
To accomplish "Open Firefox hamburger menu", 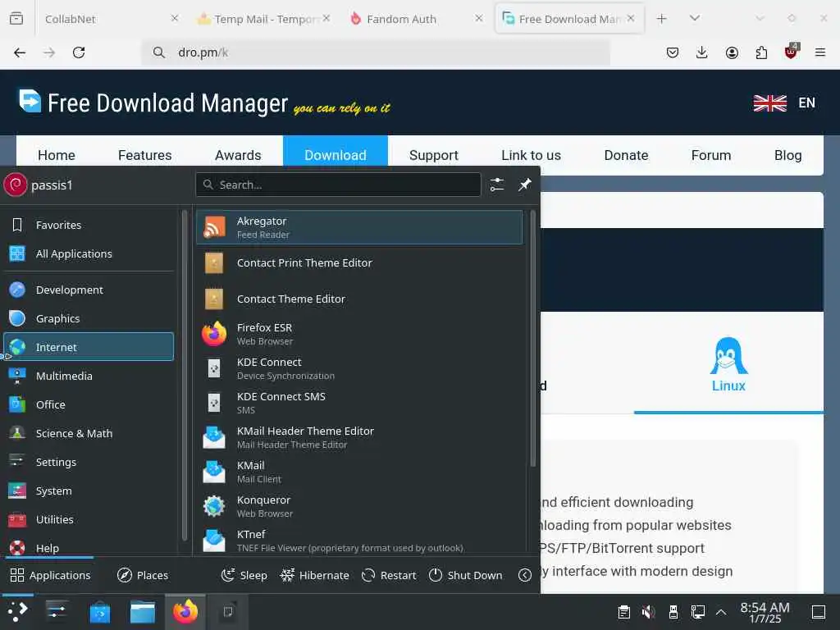I will pos(820,52).
